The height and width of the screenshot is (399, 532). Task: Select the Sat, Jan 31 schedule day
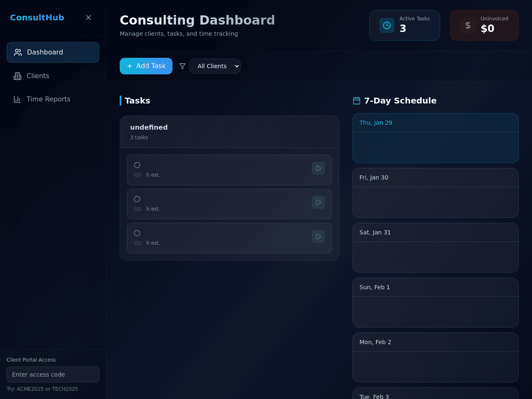pos(436,248)
